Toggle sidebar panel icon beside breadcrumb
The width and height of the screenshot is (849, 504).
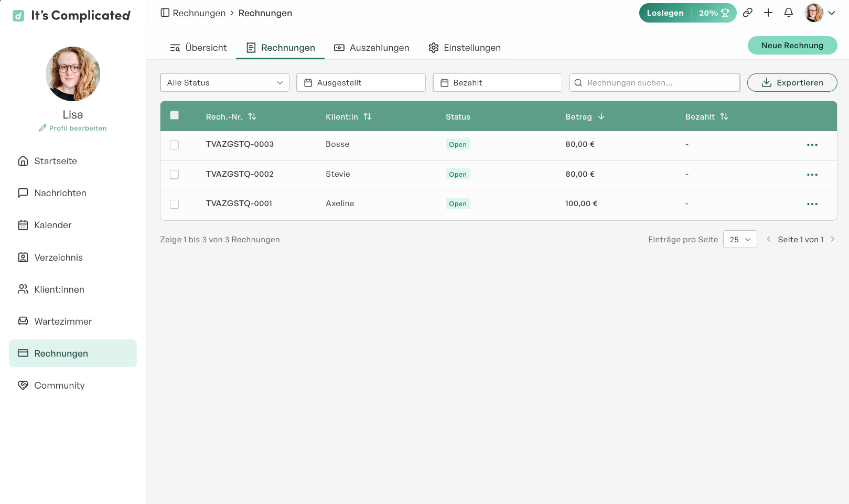pyautogui.click(x=165, y=13)
